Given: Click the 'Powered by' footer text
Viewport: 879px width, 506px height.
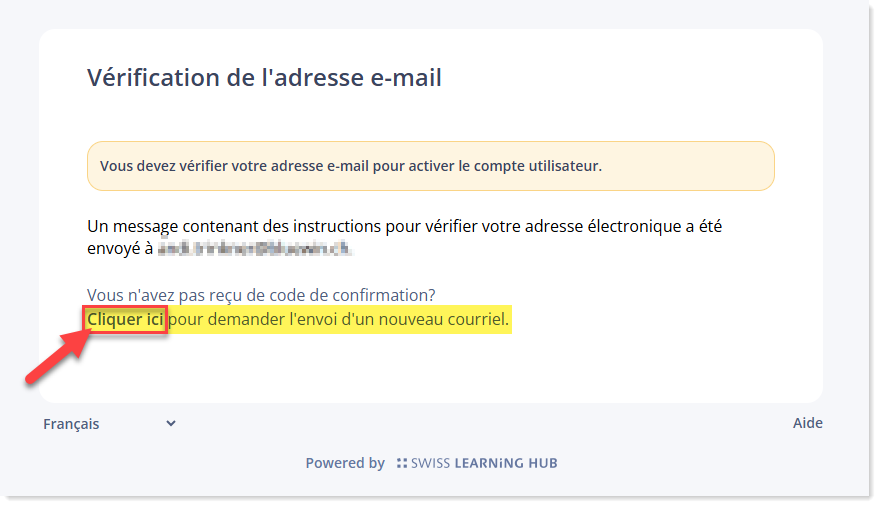Looking at the screenshot, I should [345, 463].
